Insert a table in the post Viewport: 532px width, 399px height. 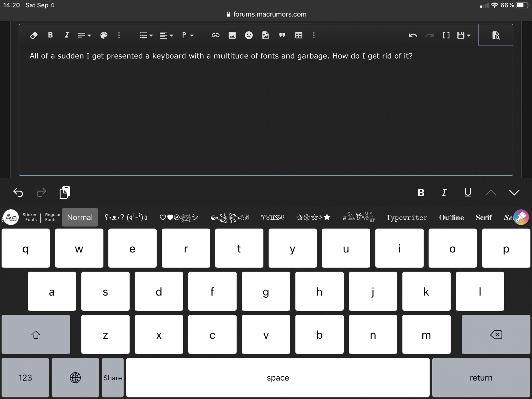click(x=298, y=35)
